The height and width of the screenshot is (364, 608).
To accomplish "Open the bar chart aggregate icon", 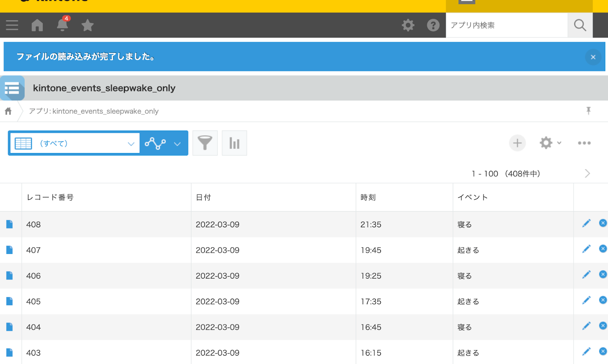I will pyautogui.click(x=234, y=143).
